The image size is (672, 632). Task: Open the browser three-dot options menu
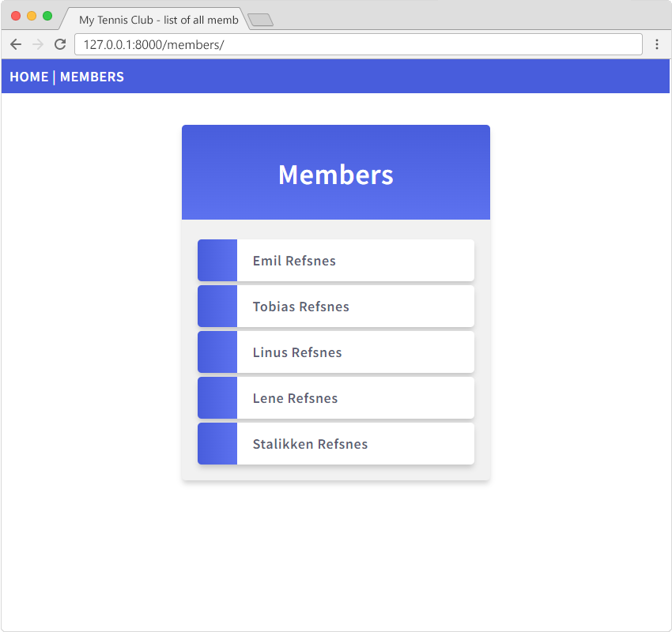pos(659,44)
